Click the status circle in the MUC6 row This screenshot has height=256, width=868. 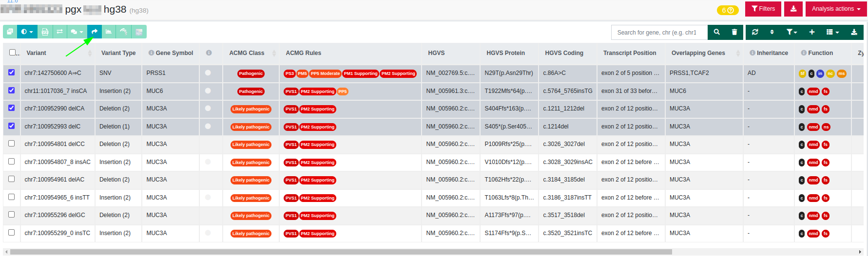pyautogui.click(x=208, y=91)
